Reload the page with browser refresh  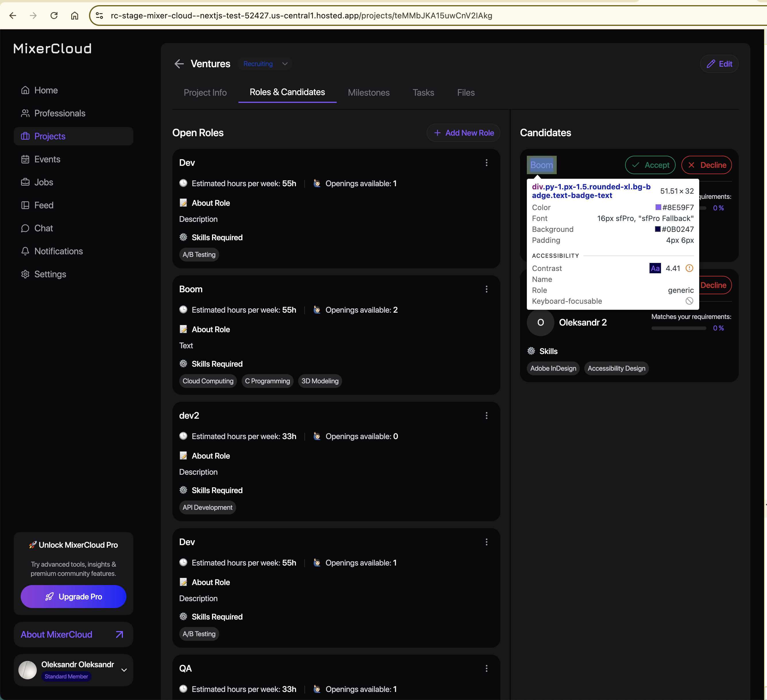54,15
